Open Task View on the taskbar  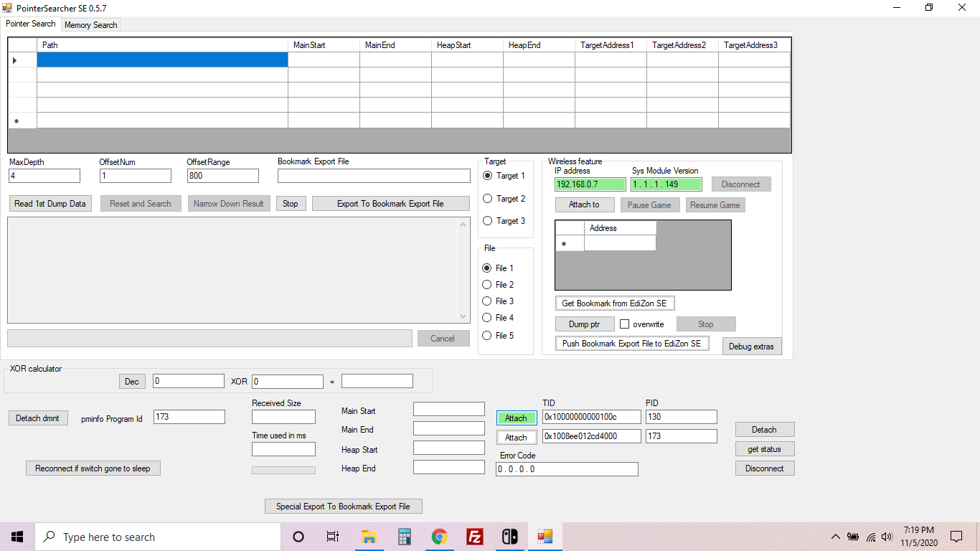click(x=333, y=537)
